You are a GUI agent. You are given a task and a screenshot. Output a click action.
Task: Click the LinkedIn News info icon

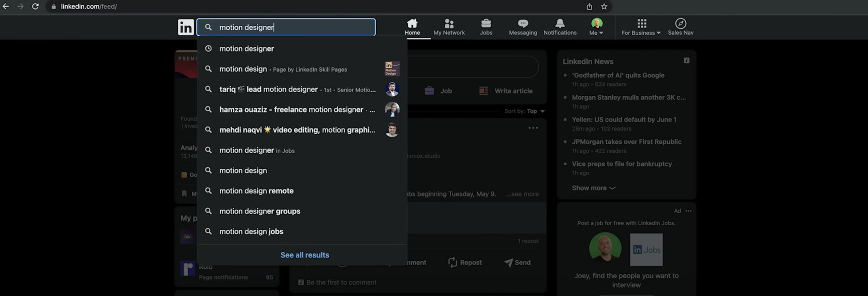(686, 61)
